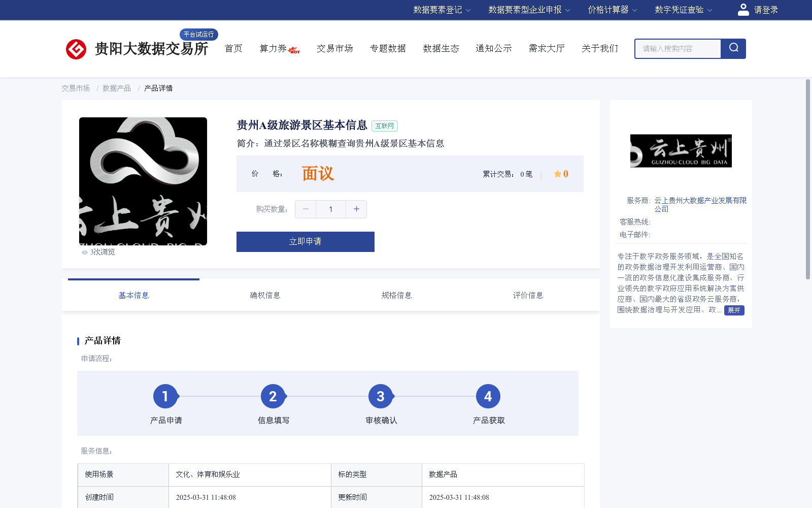Open provider link 云上贵州大数据产业发展有限公司
Screen dimensions: 812x508
pos(700,205)
